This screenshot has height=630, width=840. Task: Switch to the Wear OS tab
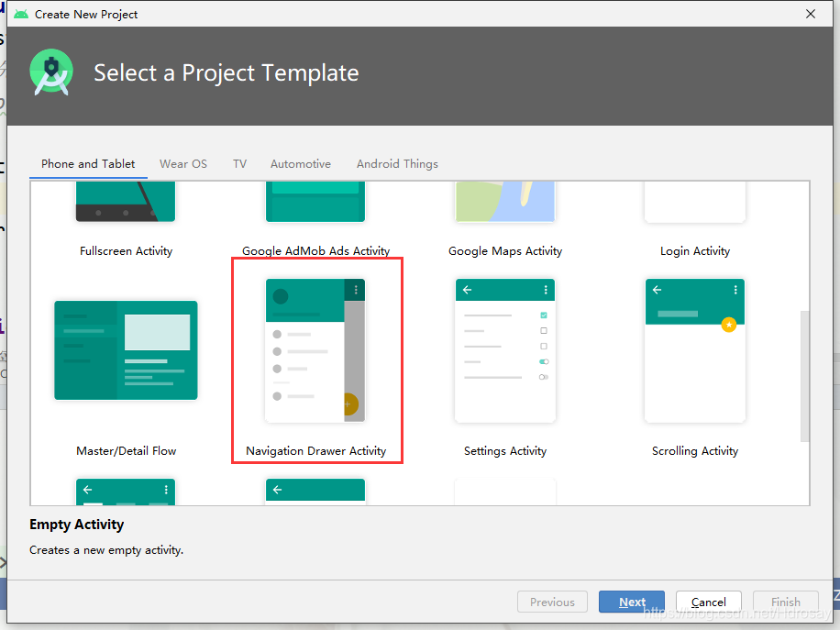tap(183, 164)
